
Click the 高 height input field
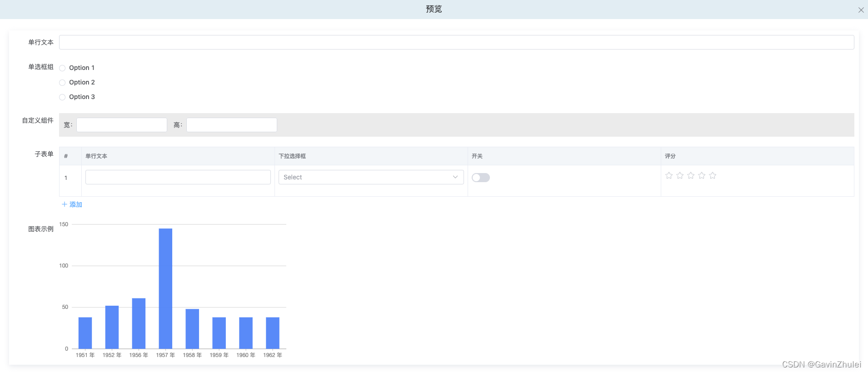pyautogui.click(x=232, y=125)
